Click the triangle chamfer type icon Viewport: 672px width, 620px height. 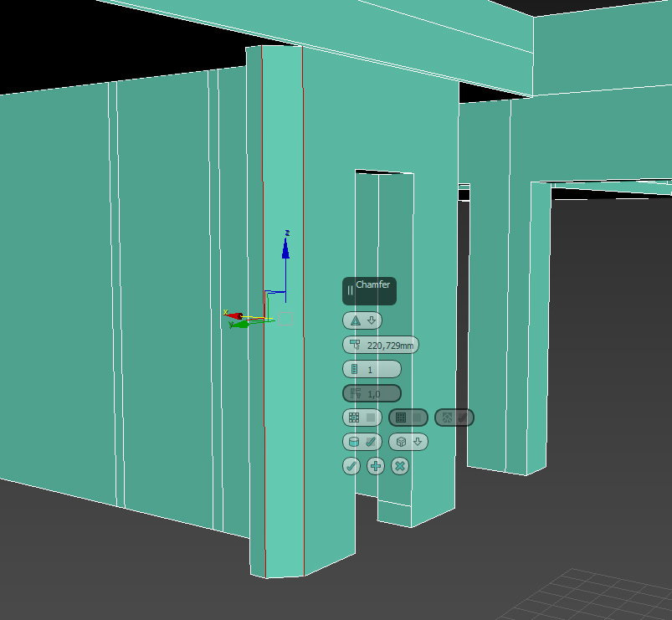pyautogui.click(x=356, y=320)
